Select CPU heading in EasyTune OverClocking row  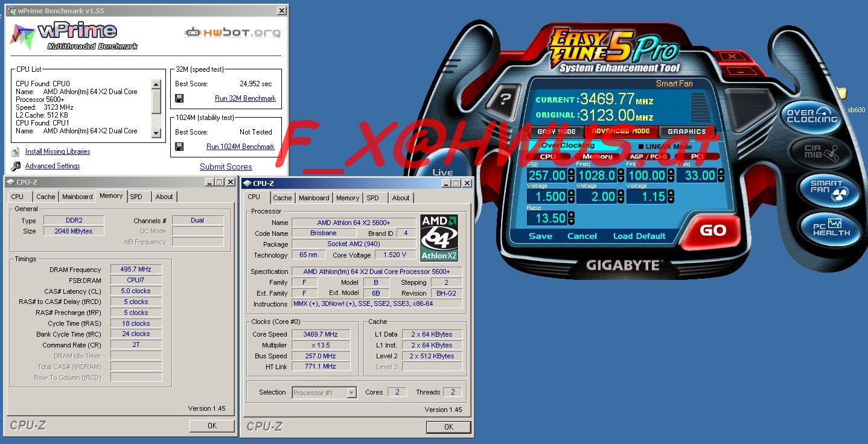coord(547,157)
